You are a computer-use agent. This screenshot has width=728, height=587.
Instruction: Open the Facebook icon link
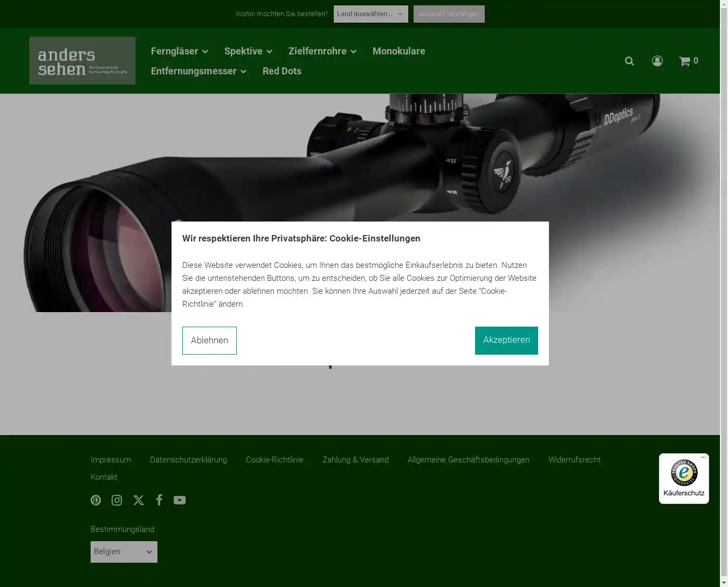coord(159,500)
